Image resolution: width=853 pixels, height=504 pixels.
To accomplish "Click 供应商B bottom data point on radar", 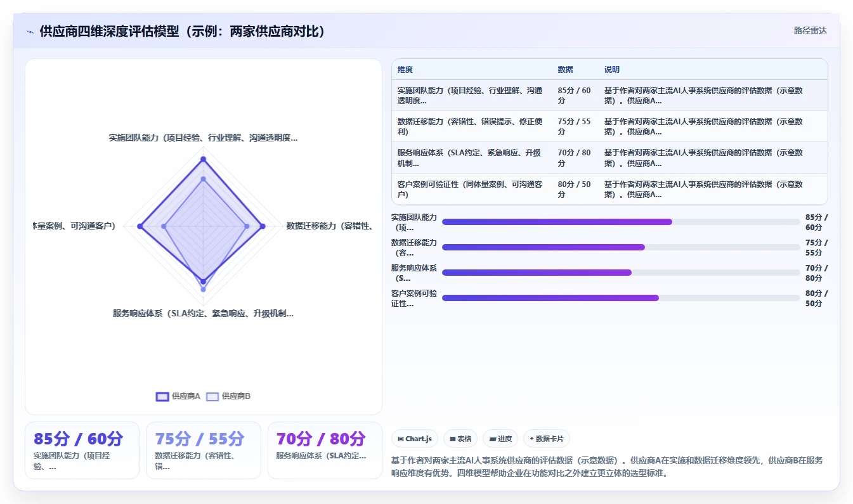I will (x=203, y=289).
